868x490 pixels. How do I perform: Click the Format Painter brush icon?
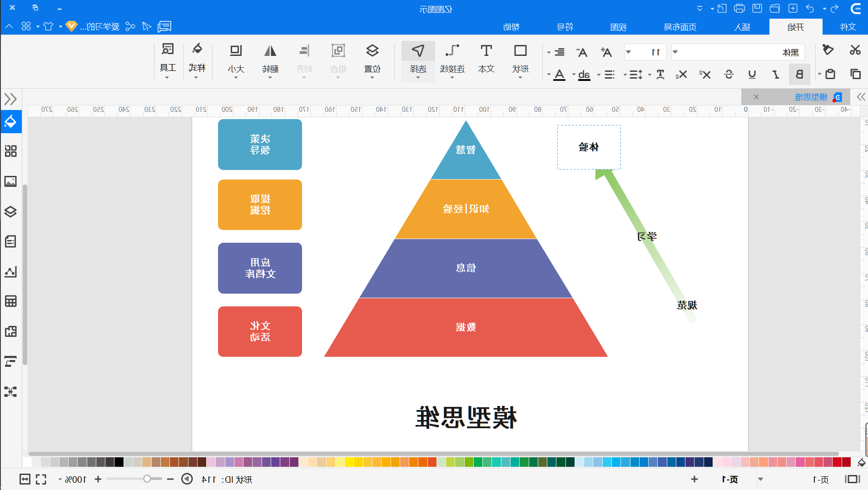coord(828,50)
